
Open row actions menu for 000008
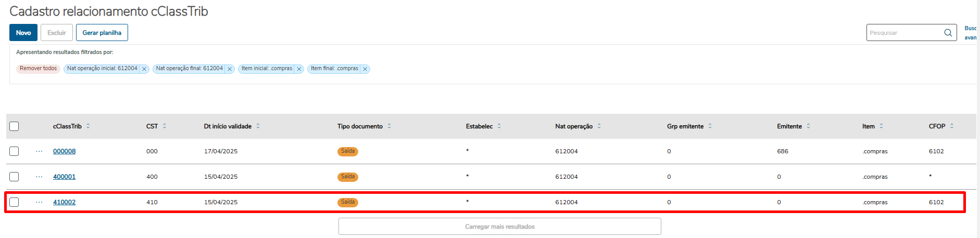click(39, 151)
